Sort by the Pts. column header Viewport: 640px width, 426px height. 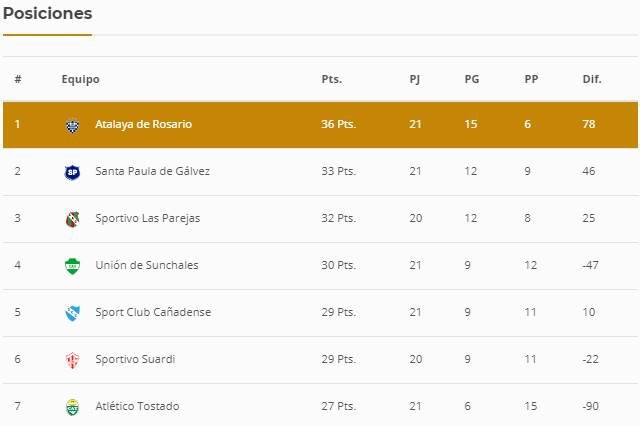click(x=331, y=80)
